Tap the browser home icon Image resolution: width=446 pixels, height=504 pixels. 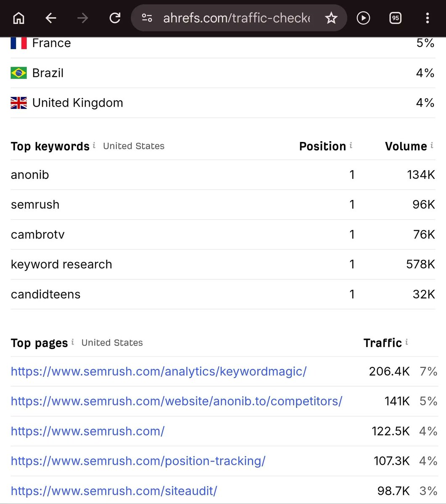(19, 18)
